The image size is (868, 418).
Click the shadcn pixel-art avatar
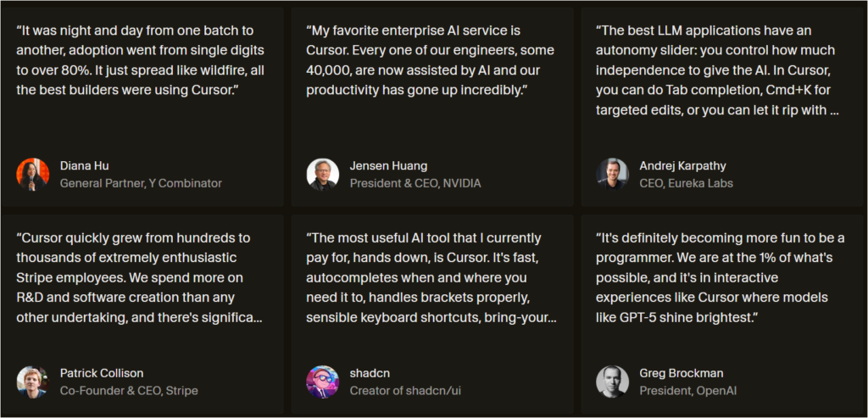pos(323,382)
